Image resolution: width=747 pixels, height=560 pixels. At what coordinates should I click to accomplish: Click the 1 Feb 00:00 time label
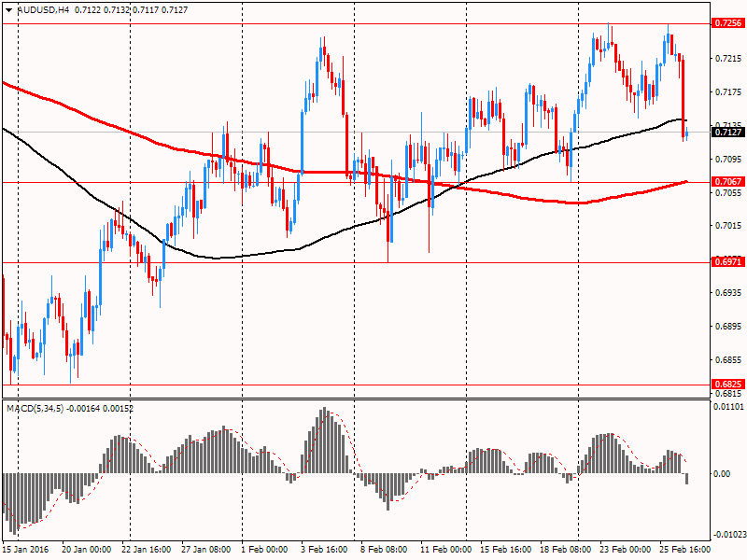tap(266, 552)
